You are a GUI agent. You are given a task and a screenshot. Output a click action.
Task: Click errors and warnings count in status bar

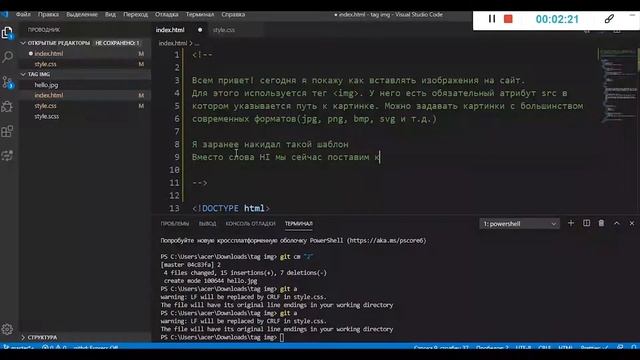point(54,348)
